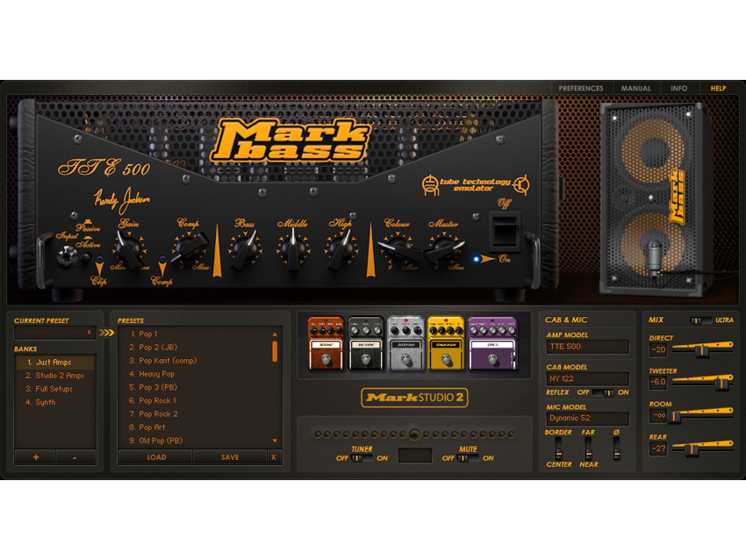Click the Markbass speaker cabinet image
The height and width of the screenshot is (560, 746).
(654, 199)
